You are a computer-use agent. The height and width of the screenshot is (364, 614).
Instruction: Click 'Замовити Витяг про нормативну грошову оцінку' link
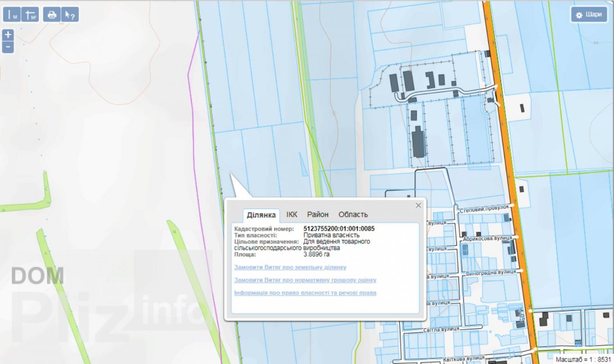click(x=305, y=280)
